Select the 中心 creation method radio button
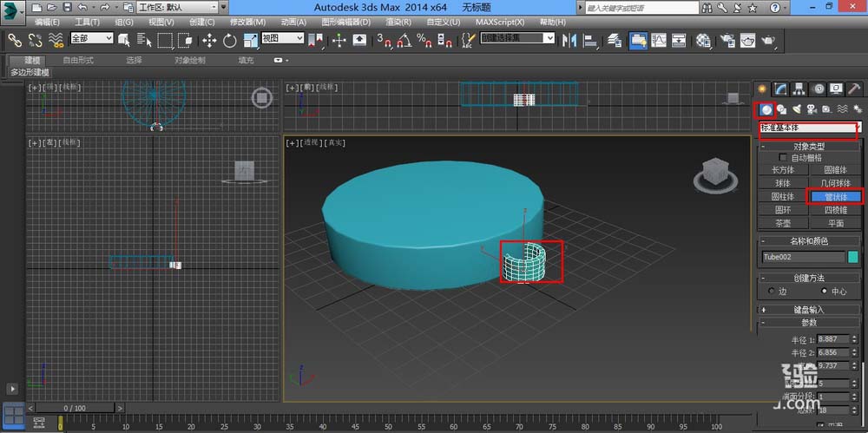Viewport: 868px width, 433px height. click(824, 291)
